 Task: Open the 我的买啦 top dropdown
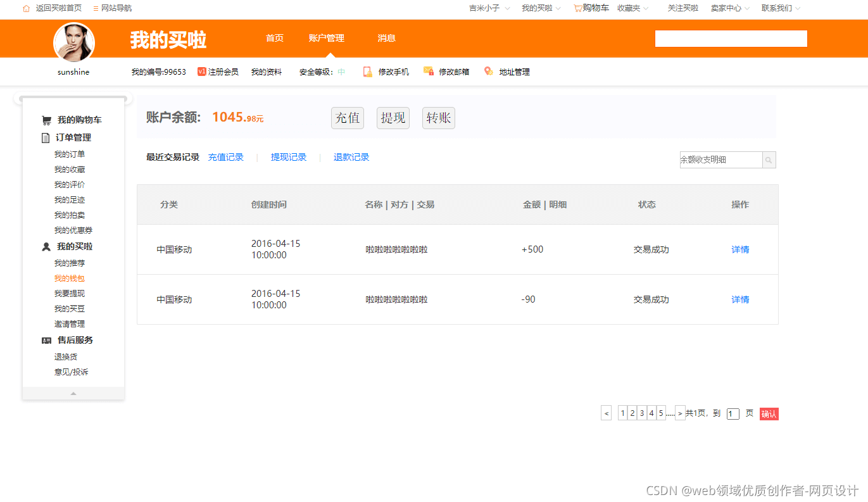click(x=541, y=8)
